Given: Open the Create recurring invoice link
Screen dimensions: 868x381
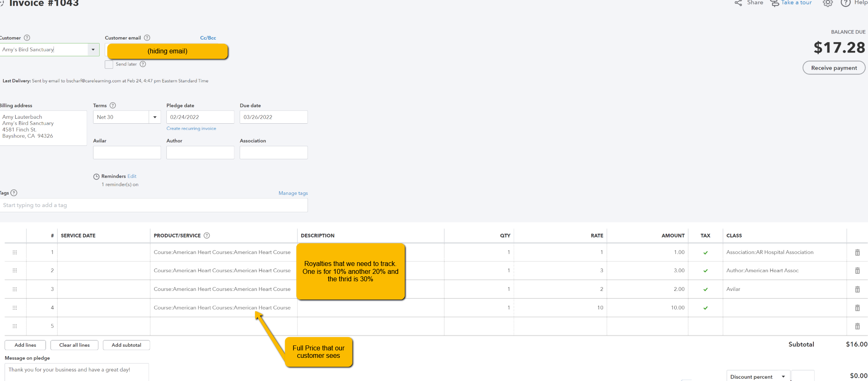Looking at the screenshot, I should click(x=191, y=128).
